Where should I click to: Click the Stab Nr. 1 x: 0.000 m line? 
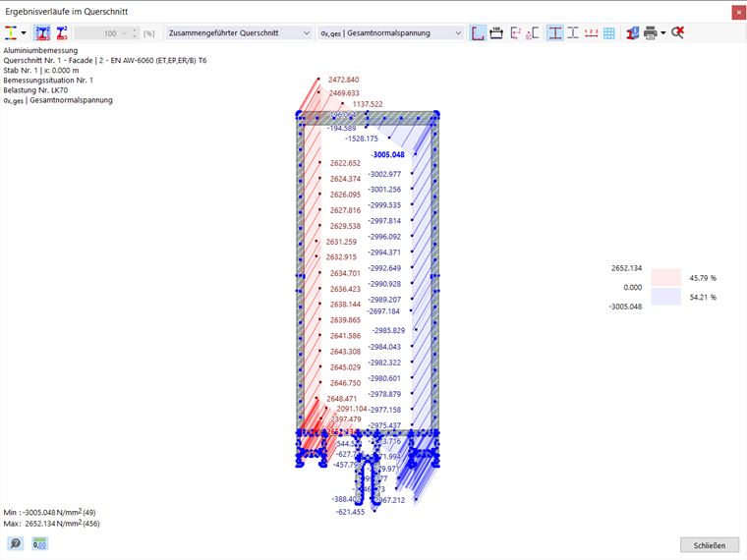[41, 70]
